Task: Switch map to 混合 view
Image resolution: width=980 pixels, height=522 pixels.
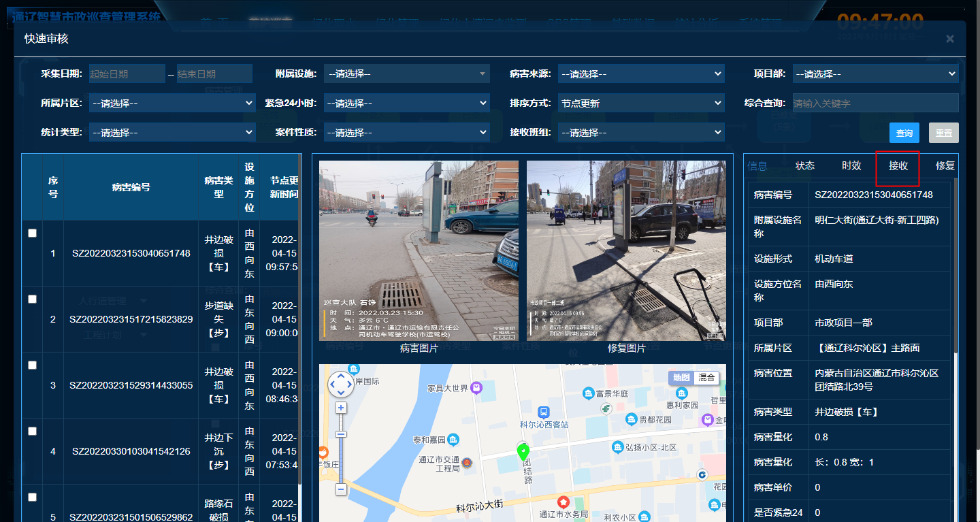Action: click(706, 378)
